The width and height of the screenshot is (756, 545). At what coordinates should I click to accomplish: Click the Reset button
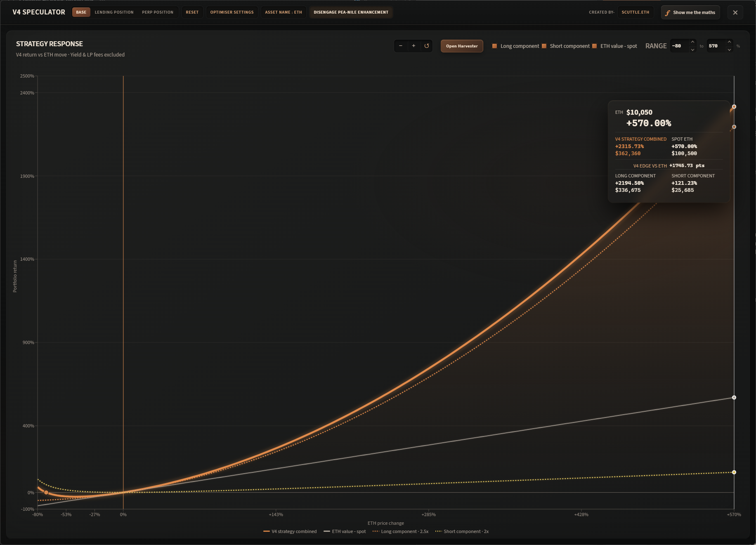(192, 12)
